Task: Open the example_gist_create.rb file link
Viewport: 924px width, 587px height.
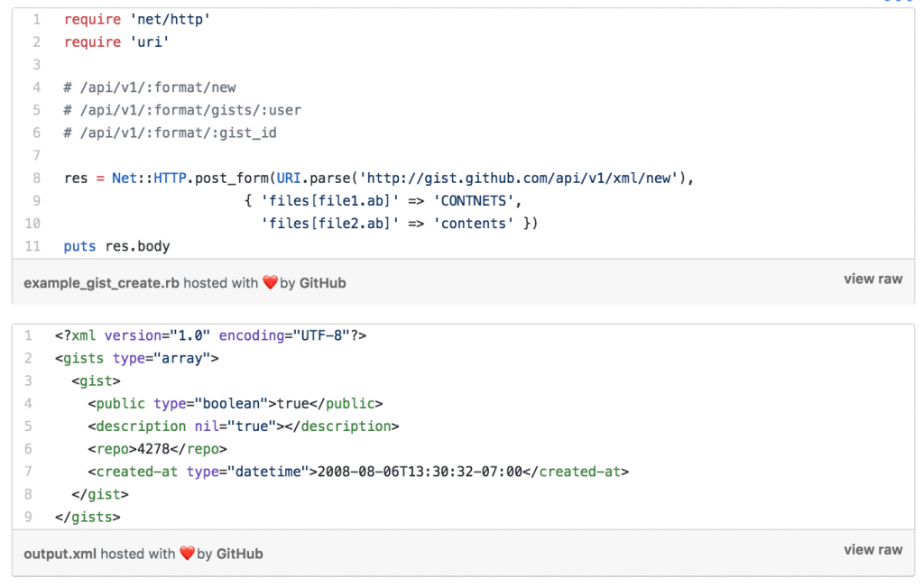Action: click(x=101, y=283)
